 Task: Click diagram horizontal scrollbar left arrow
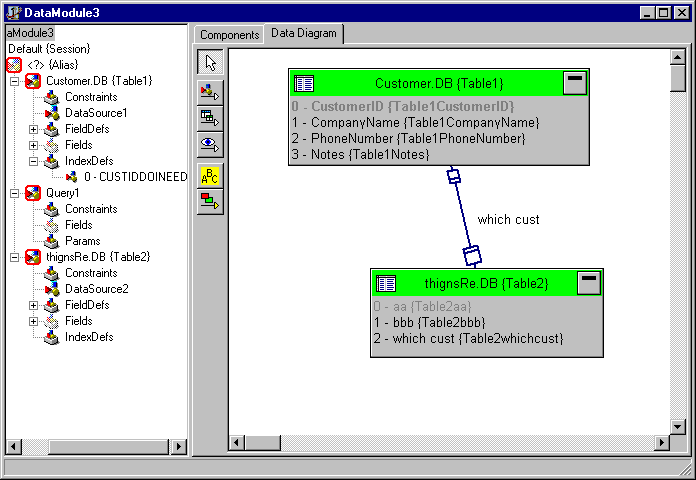[x=237, y=443]
